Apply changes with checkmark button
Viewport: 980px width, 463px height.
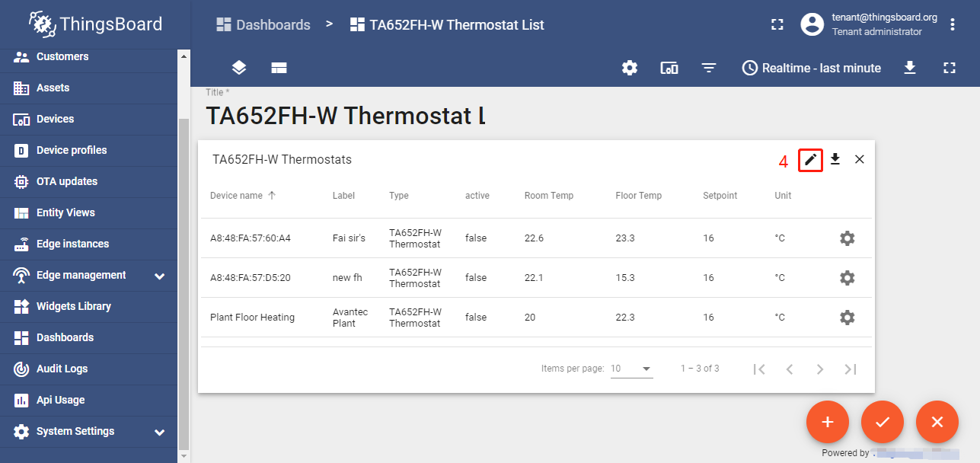pyautogui.click(x=883, y=422)
